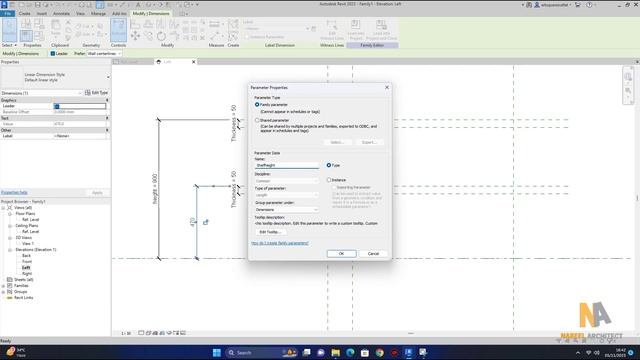Click the parameter Name input field
This screenshot has height=360, width=640.
point(287,165)
